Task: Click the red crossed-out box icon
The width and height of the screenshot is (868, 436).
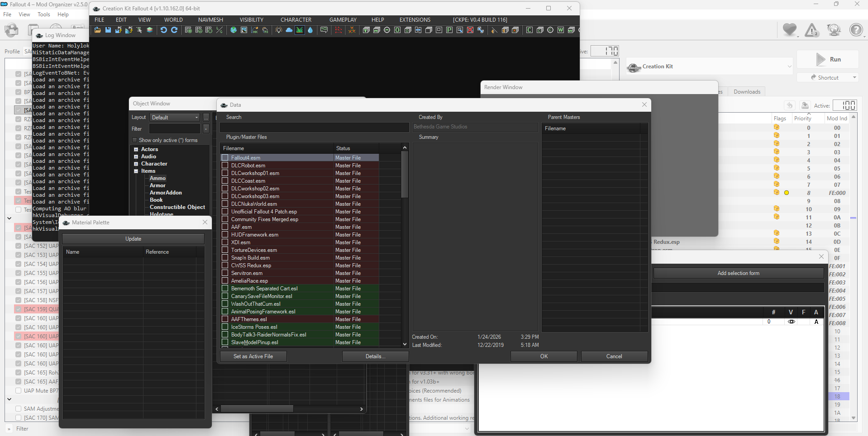Action: (470, 30)
